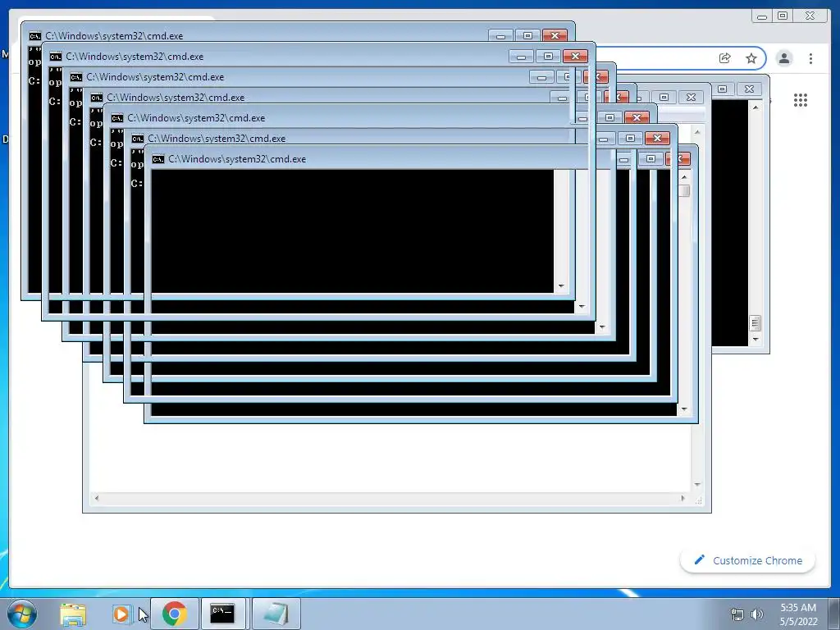
Task: Click the notepad taskbar icon
Action: pos(276,614)
